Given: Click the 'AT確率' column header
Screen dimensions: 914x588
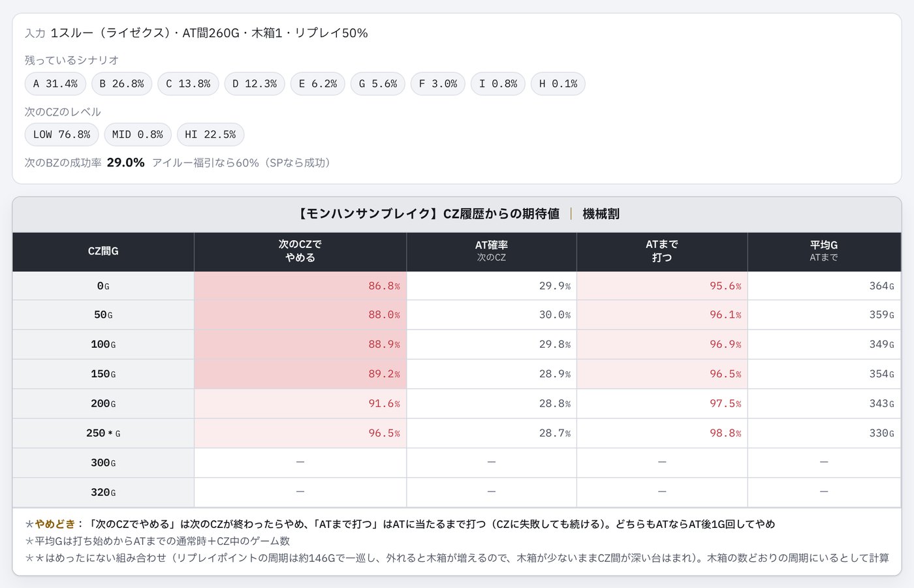Looking at the screenshot, I should tap(492, 251).
